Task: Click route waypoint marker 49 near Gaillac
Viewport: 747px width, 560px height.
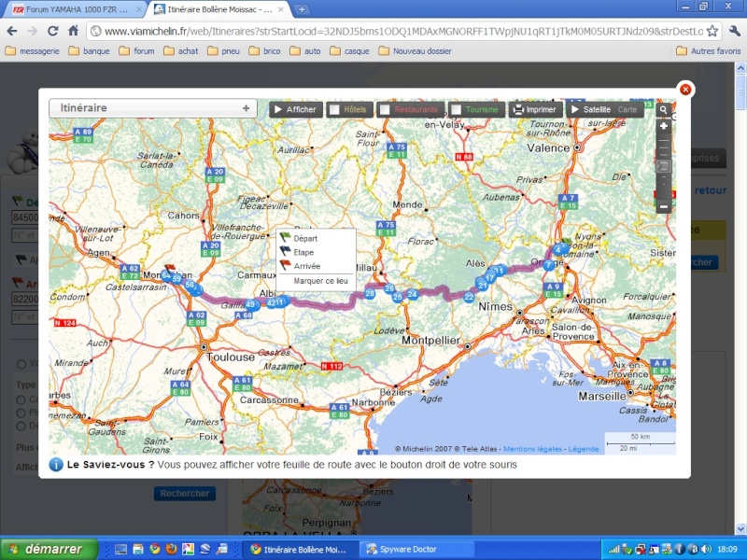Action: pyautogui.click(x=250, y=305)
